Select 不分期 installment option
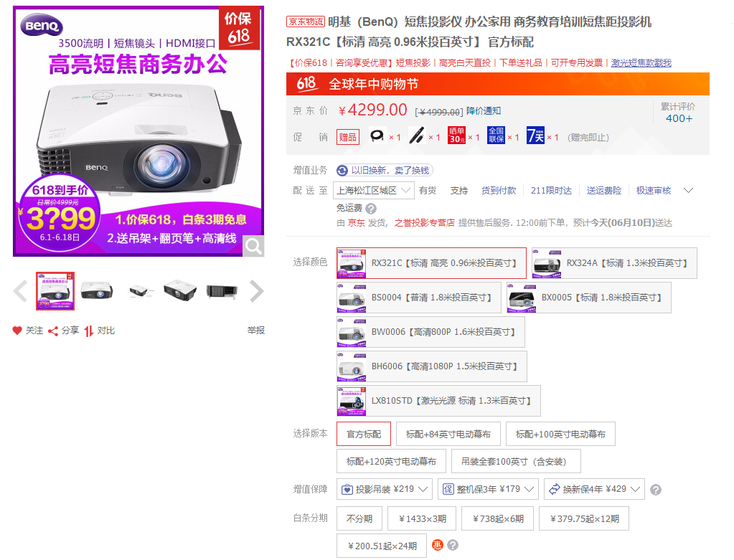 [359, 518]
